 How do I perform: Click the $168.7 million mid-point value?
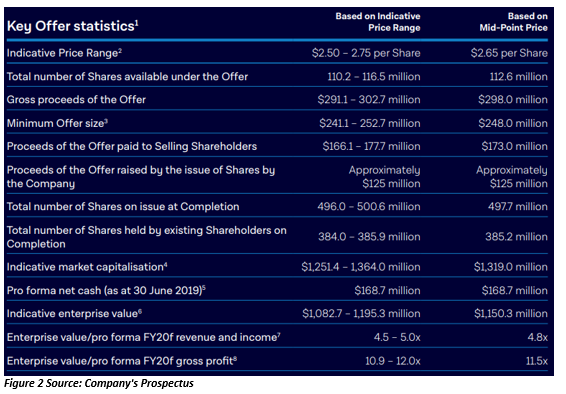[514, 290]
